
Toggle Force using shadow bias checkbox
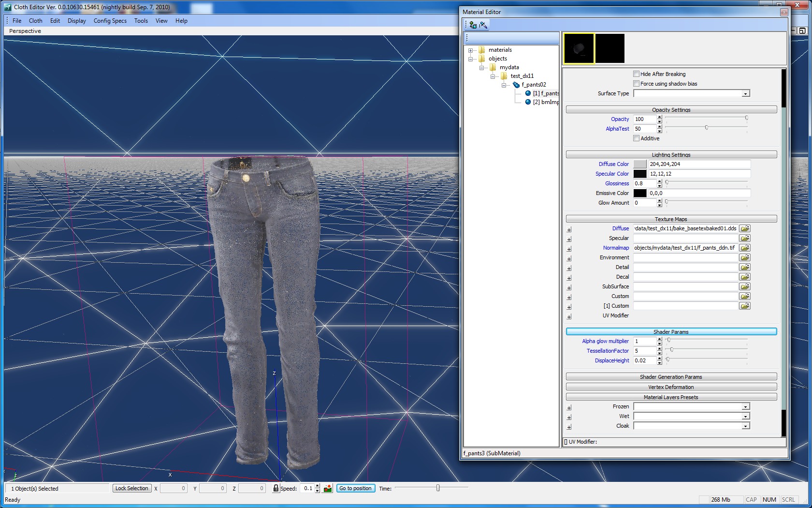tap(637, 84)
